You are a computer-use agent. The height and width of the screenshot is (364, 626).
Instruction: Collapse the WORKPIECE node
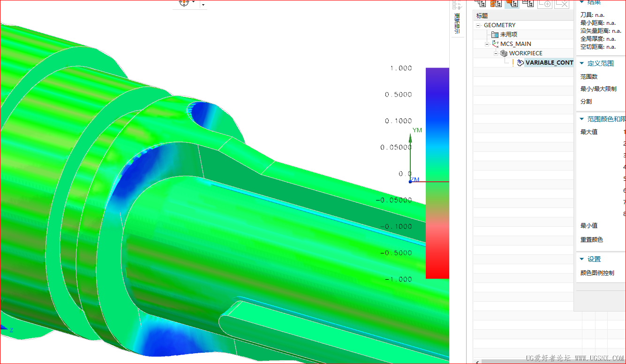coord(496,53)
